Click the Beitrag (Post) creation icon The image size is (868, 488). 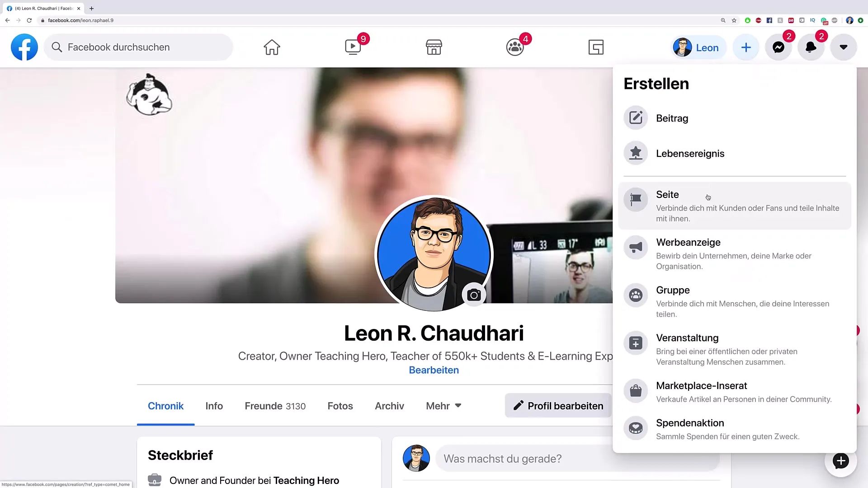point(636,117)
